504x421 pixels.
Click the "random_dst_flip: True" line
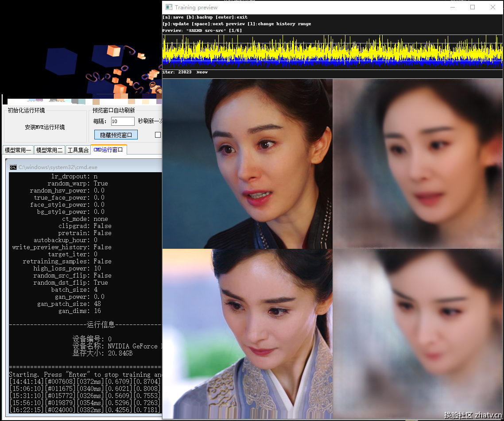point(71,282)
